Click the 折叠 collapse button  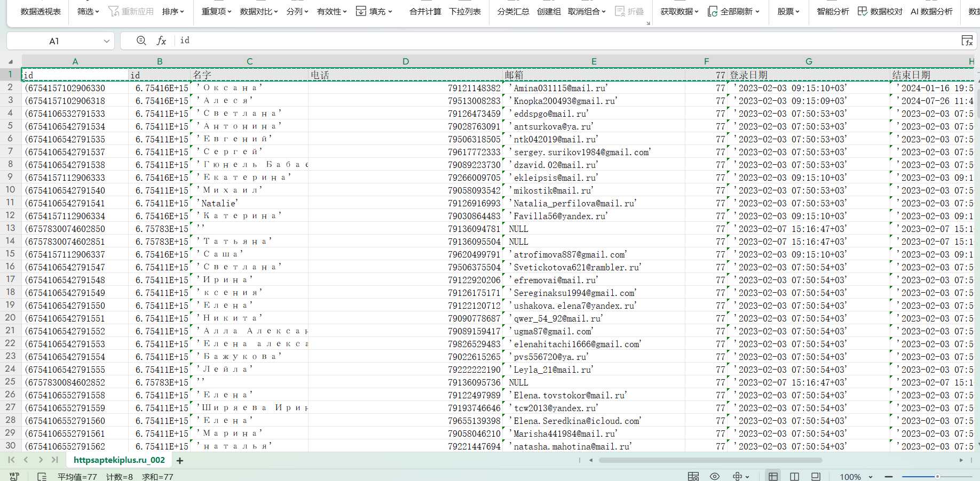click(629, 11)
